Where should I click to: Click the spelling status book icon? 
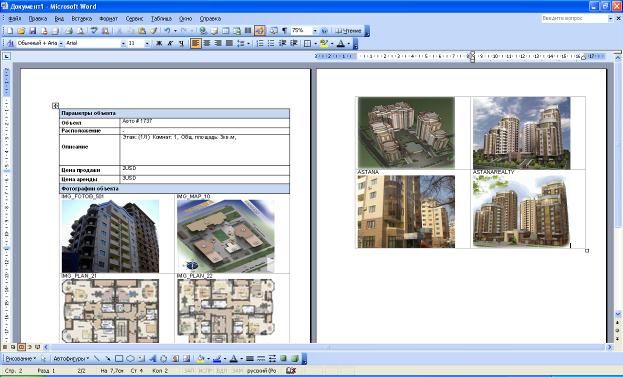tap(291, 371)
